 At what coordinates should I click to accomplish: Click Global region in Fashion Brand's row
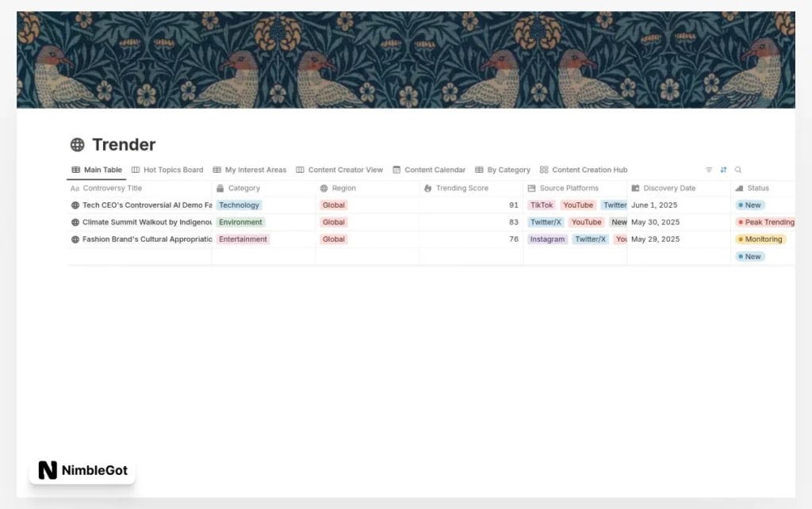pos(334,239)
